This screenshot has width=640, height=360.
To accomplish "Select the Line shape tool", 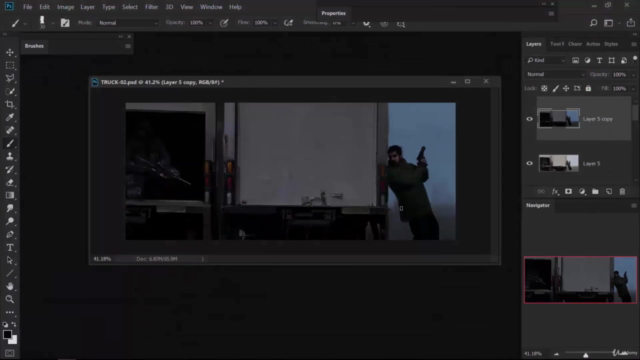I will pyautogui.click(x=10, y=273).
